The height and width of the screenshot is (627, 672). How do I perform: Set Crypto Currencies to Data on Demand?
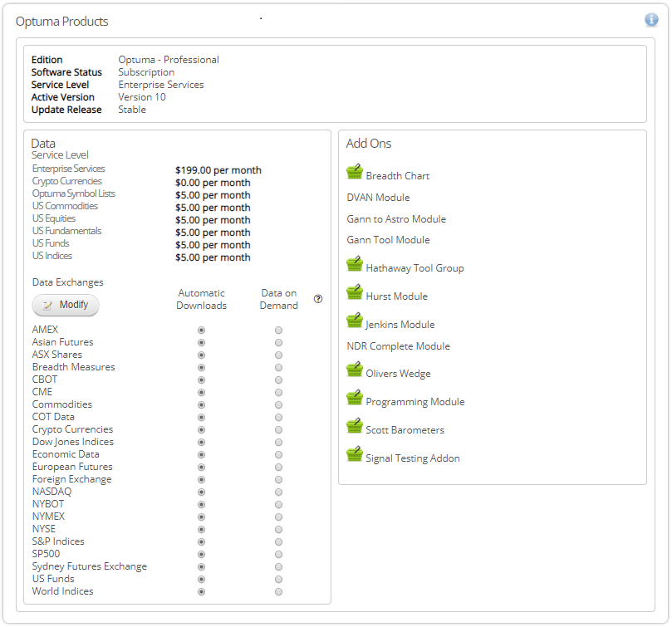278,429
